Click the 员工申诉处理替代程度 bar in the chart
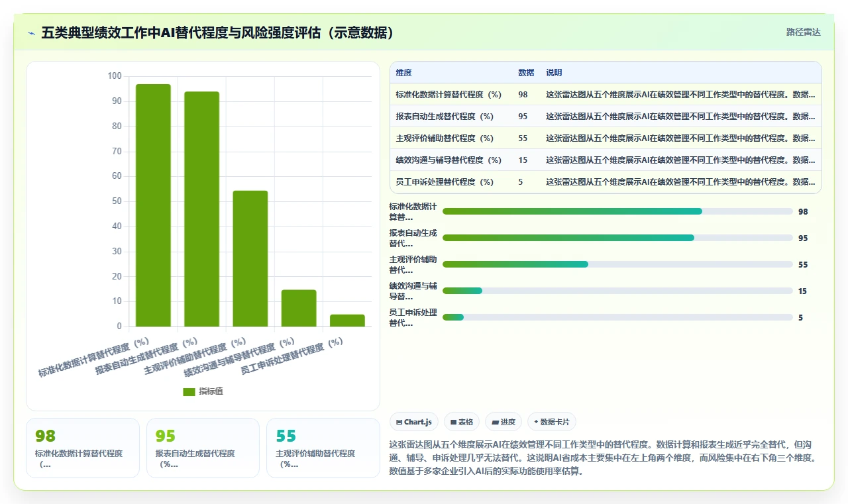Screen dimensions: 848x504 [x=347, y=321]
